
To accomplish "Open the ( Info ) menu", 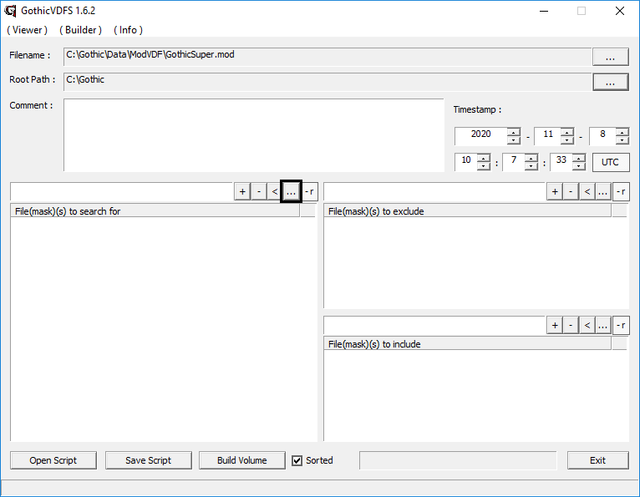I will [x=128, y=30].
